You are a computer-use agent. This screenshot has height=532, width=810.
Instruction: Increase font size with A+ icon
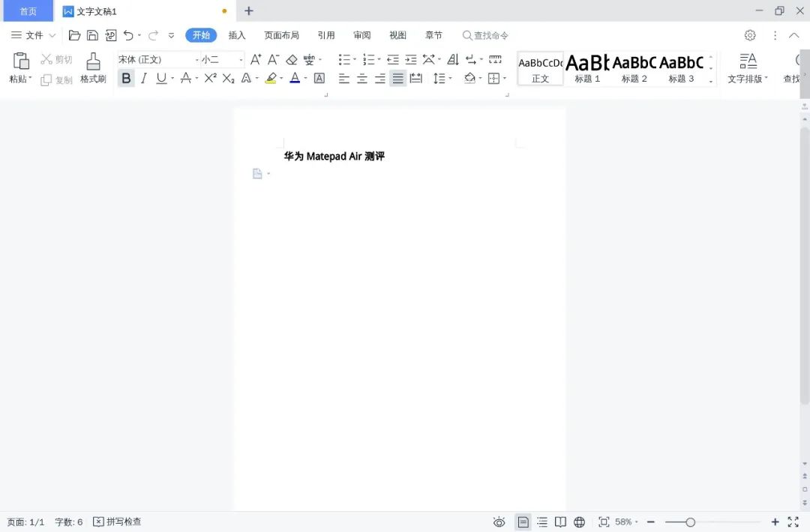tap(256, 59)
